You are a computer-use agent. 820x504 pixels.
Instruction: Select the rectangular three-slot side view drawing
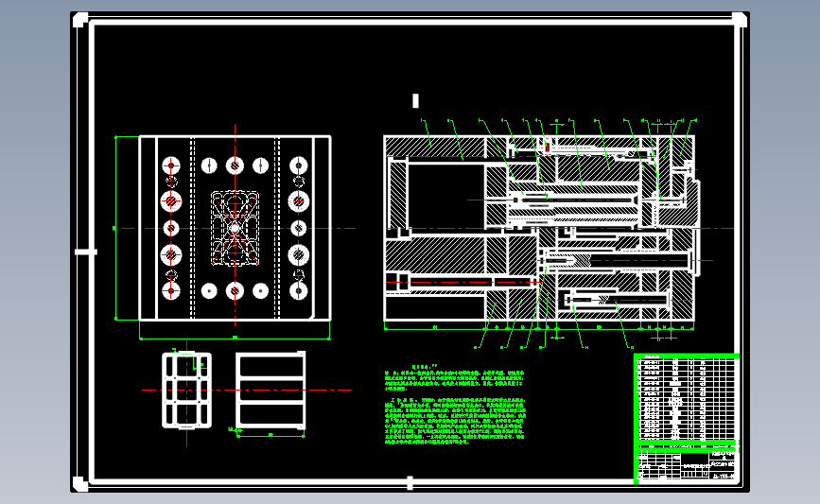270,391
